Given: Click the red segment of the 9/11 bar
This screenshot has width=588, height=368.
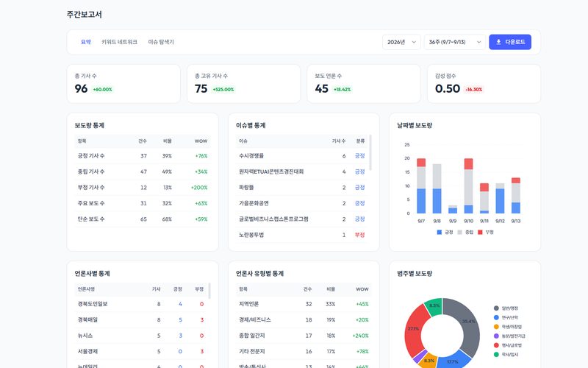Looking at the screenshot, I should 484,188.
